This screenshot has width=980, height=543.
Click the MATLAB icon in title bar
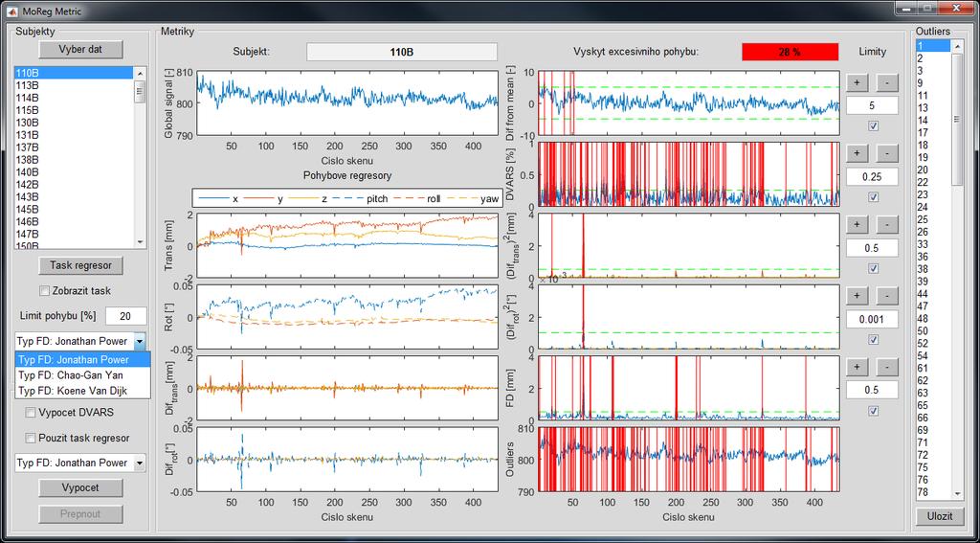12,11
